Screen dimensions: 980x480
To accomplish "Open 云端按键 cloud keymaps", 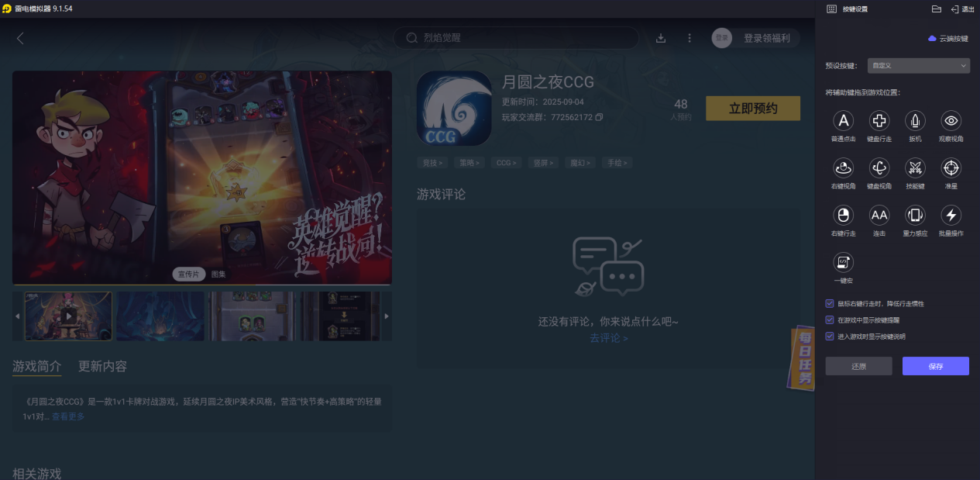I will click(948, 38).
